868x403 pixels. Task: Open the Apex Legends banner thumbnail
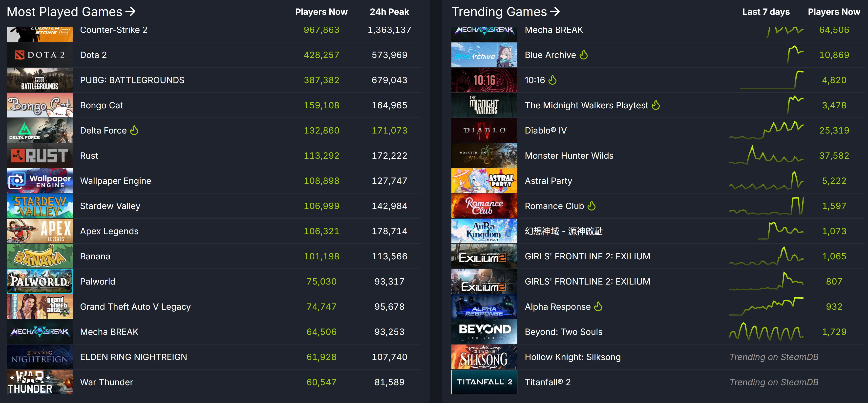tap(40, 231)
